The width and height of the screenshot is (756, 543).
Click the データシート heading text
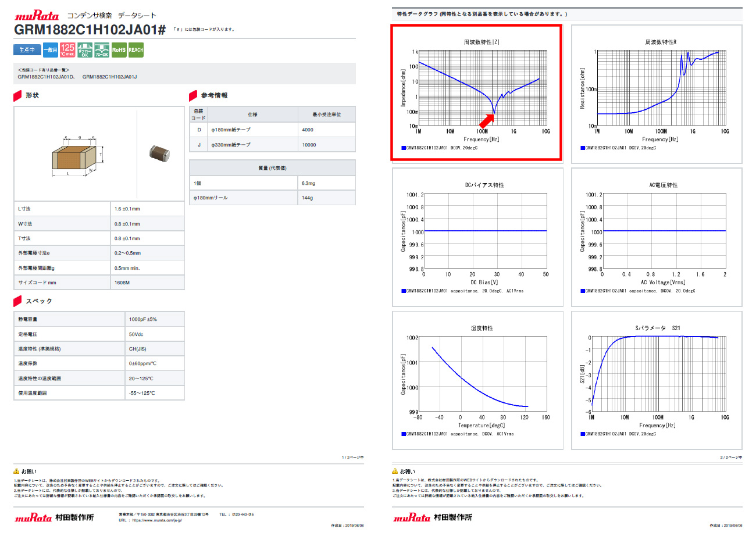(x=137, y=16)
